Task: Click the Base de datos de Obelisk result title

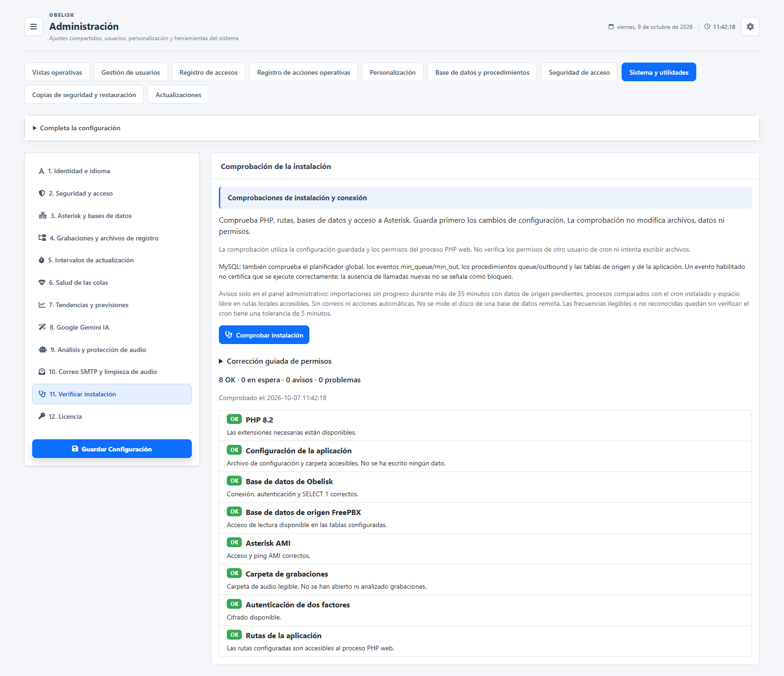Action: pos(289,482)
